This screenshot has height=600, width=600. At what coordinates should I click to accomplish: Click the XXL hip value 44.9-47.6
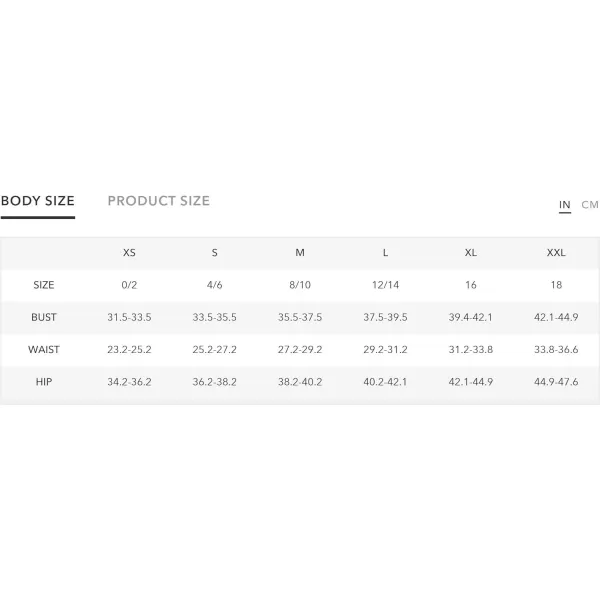click(556, 382)
